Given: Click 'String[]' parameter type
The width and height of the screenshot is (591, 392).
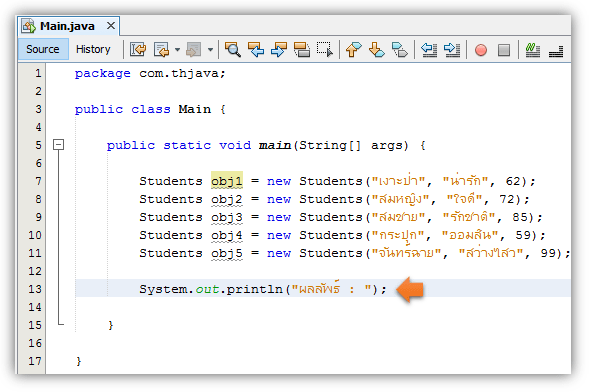Looking at the screenshot, I should (330, 145).
